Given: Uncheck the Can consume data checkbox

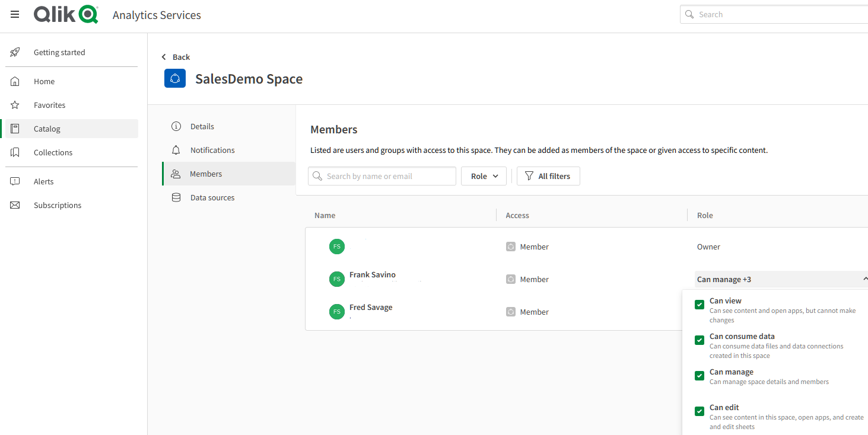Looking at the screenshot, I should [x=700, y=340].
